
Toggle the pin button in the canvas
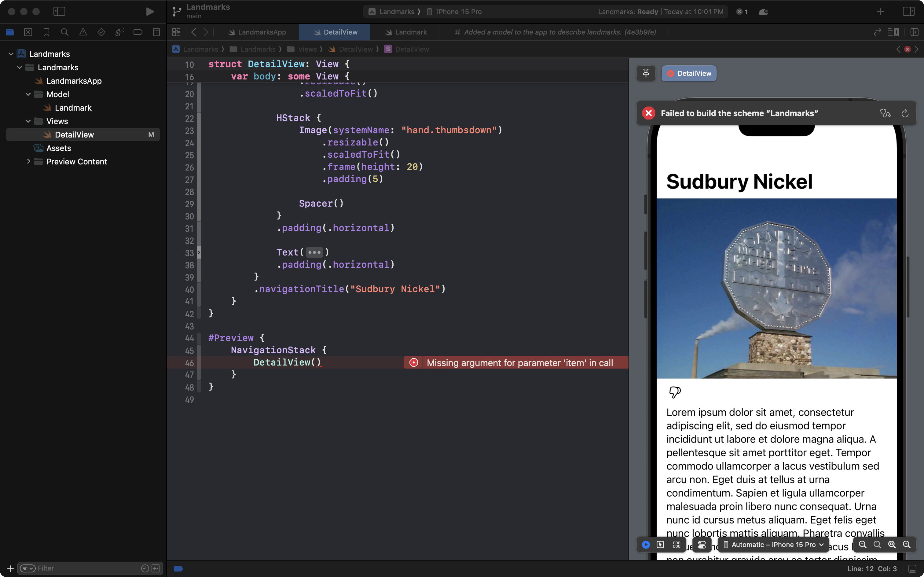646,73
